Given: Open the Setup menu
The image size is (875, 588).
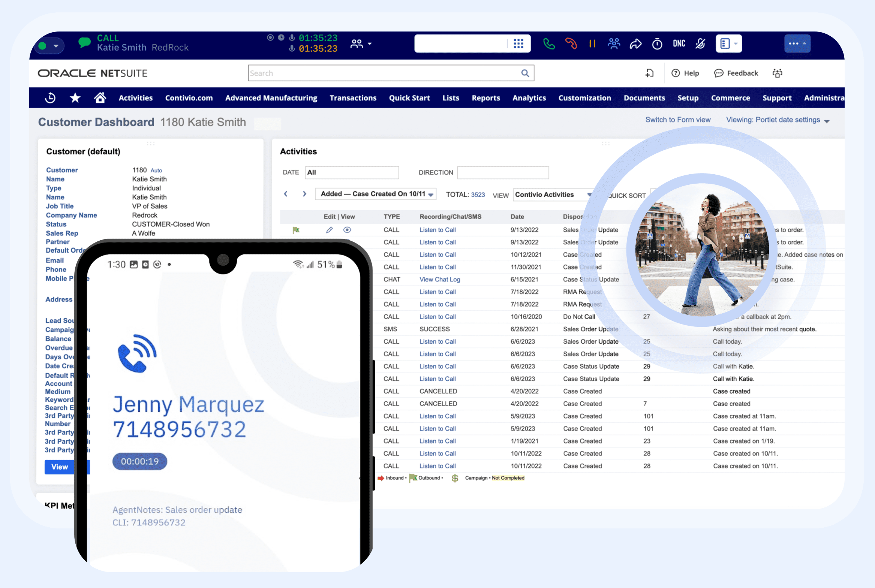Looking at the screenshot, I should (688, 98).
